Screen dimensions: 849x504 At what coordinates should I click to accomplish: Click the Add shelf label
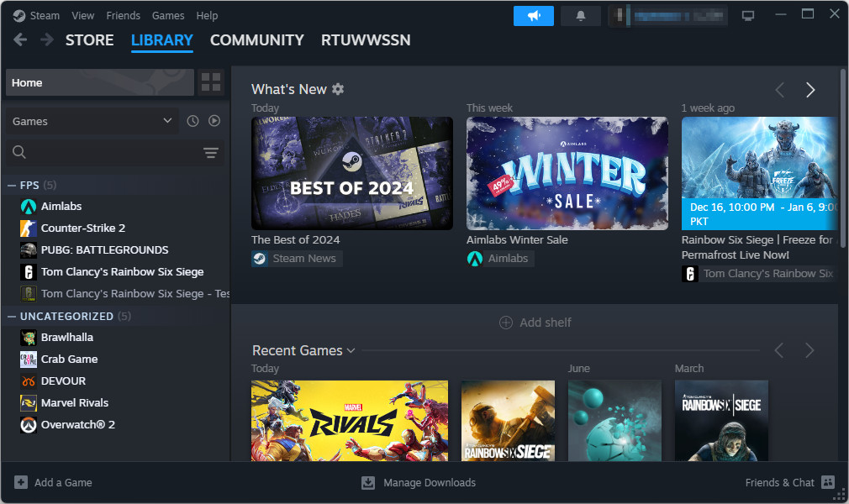pos(546,323)
